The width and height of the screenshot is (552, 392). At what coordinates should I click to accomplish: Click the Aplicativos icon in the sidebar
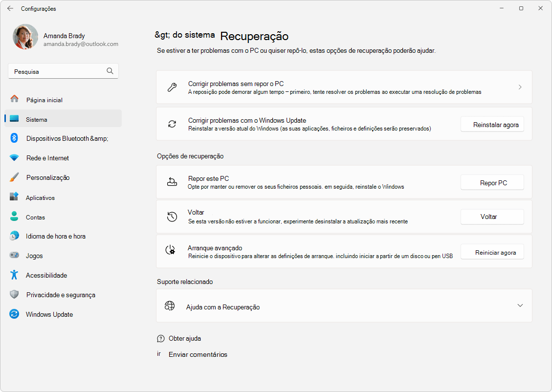pyautogui.click(x=14, y=197)
